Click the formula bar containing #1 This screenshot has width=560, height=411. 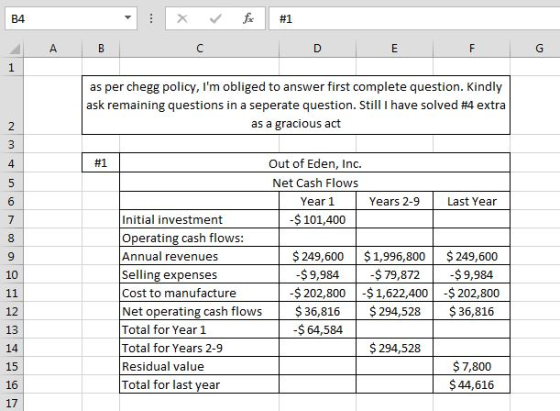[414, 18]
